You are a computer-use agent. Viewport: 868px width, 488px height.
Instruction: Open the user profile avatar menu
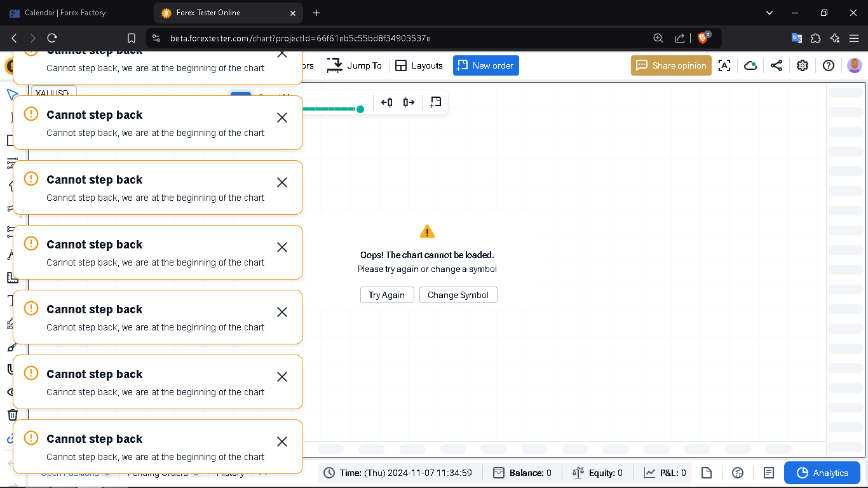855,65
